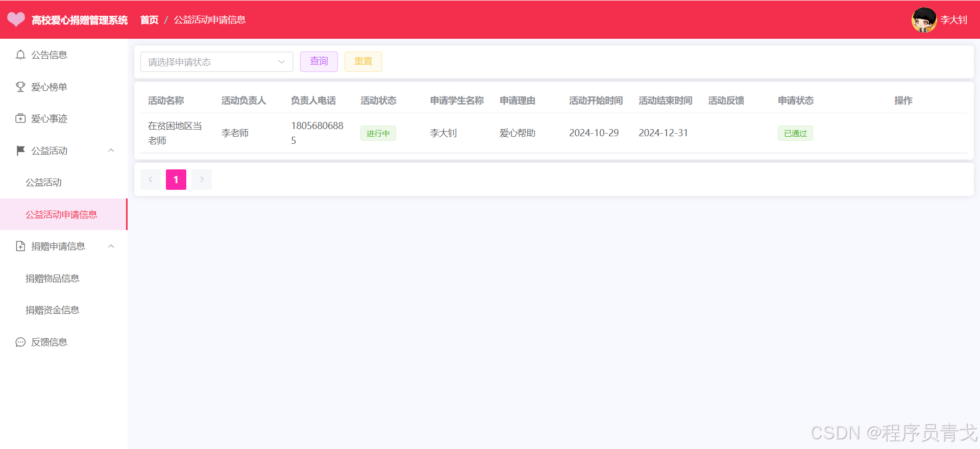Click the 负责人电话 column header
The image size is (980, 449).
[x=313, y=101]
